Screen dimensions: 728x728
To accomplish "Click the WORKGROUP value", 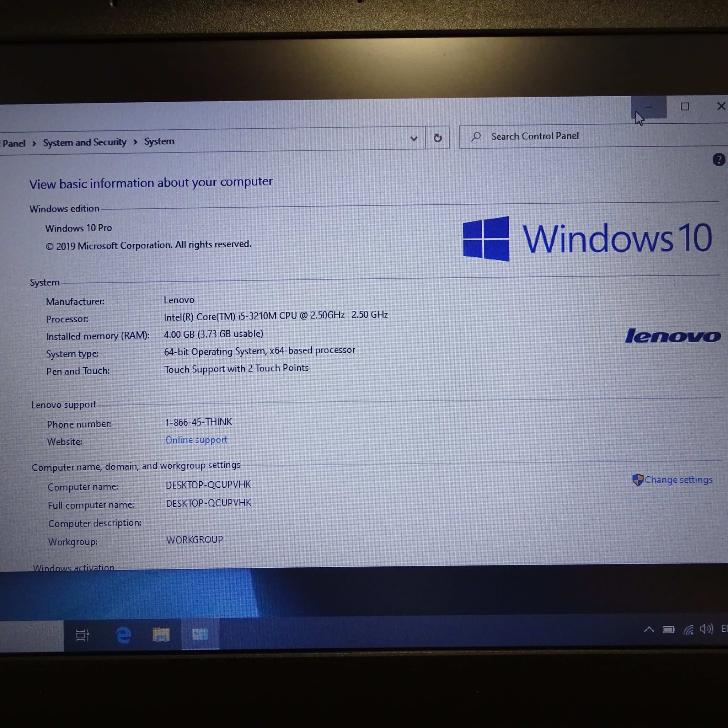I will point(194,540).
